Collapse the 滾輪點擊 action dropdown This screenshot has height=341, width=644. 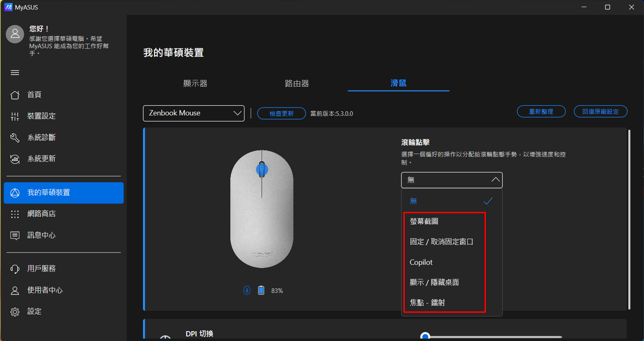click(452, 180)
